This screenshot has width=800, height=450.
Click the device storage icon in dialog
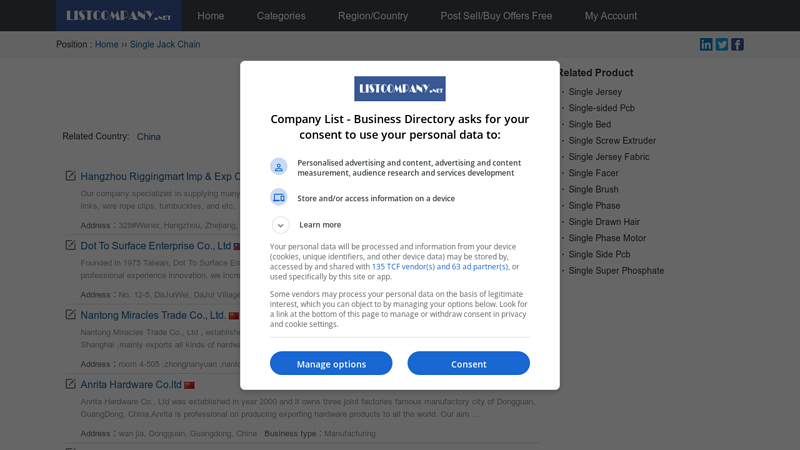(x=279, y=197)
